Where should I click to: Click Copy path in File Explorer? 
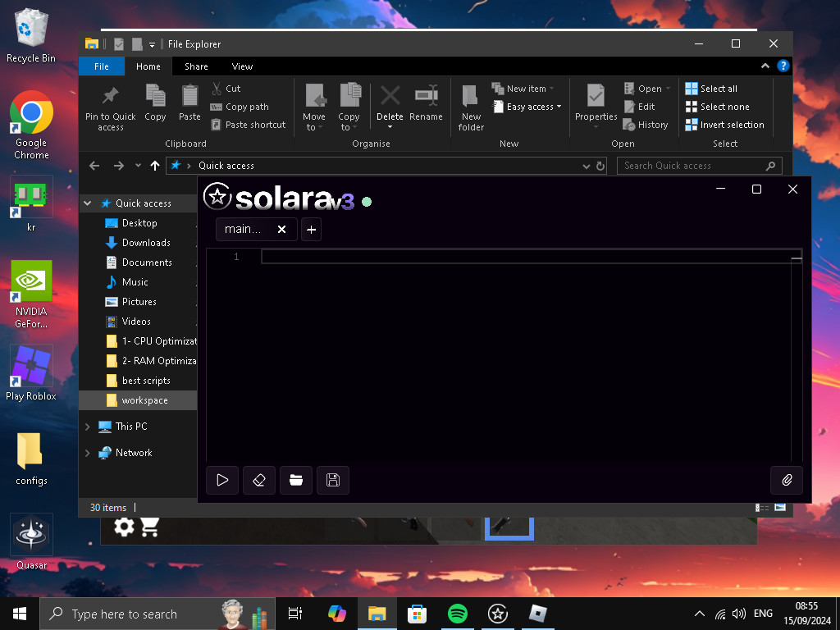click(x=240, y=107)
